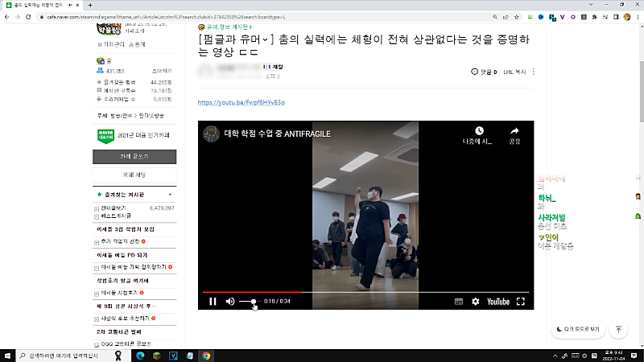Image resolution: width=644 pixels, height=362 pixels.
Task: Open the post's three-dot more menu
Action: point(533,72)
